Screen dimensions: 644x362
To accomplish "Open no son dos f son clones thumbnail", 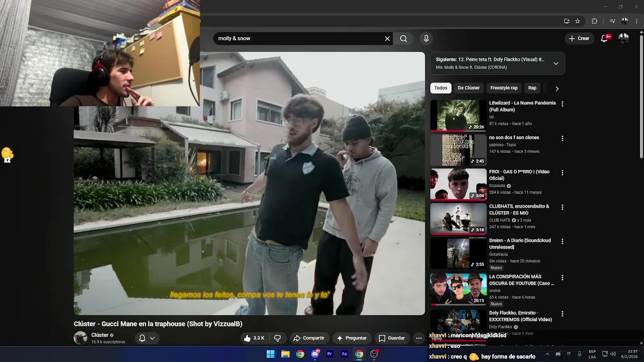I will pyautogui.click(x=458, y=150).
